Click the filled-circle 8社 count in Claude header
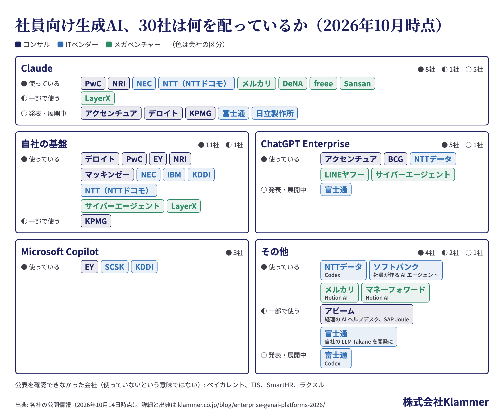The height and width of the screenshot is (420, 504). [x=427, y=69]
